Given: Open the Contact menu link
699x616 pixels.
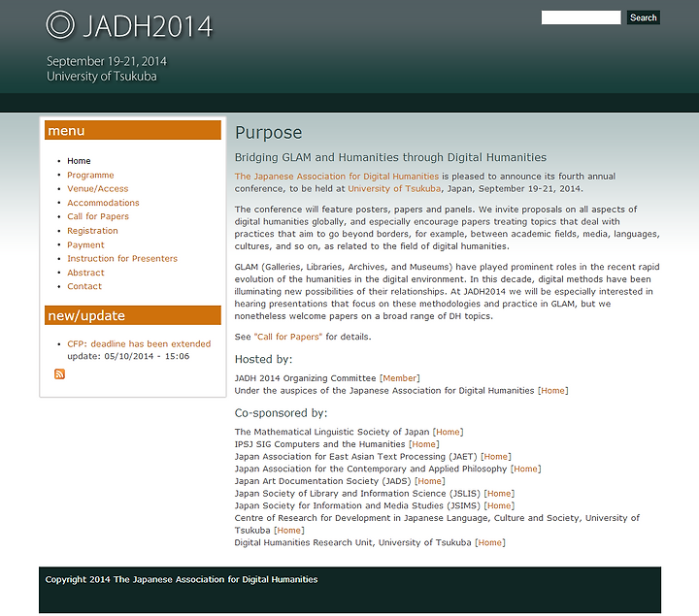Looking at the screenshot, I should pyautogui.click(x=84, y=286).
